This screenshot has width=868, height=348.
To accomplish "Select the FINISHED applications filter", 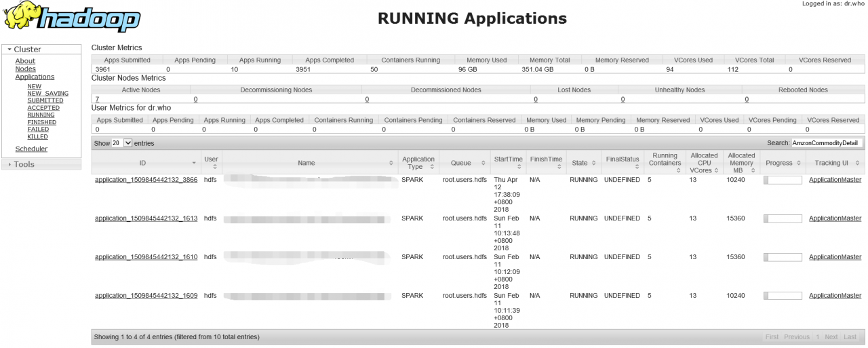I will click(x=41, y=122).
